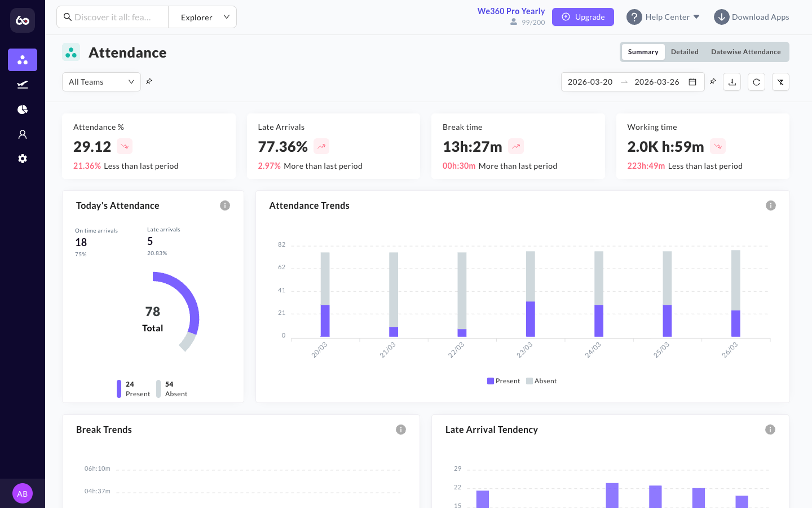The height and width of the screenshot is (508, 812).
Task: Open the productivity trend sidebar icon
Action: [x=23, y=85]
